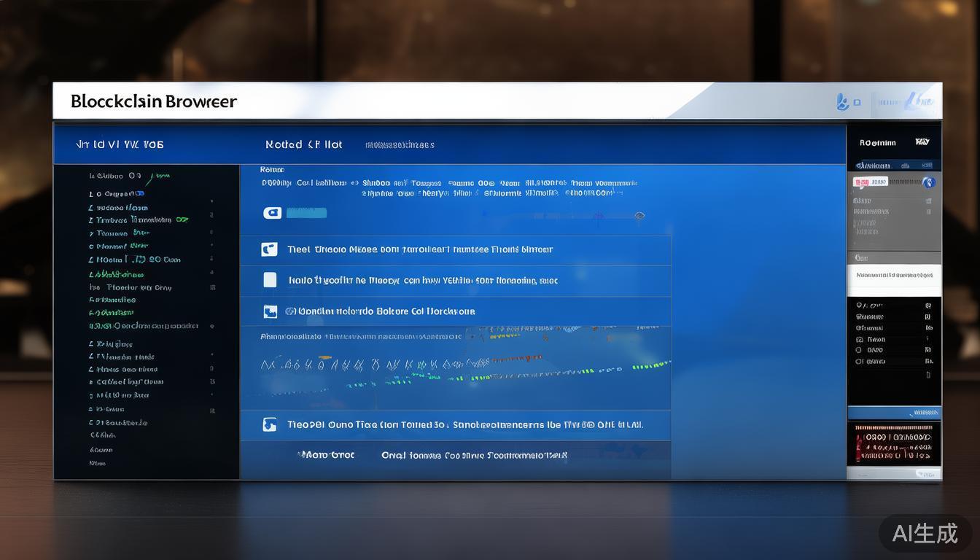
Task: Select the radio button beside "0800" in right list
Action: click(x=859, y=350)
